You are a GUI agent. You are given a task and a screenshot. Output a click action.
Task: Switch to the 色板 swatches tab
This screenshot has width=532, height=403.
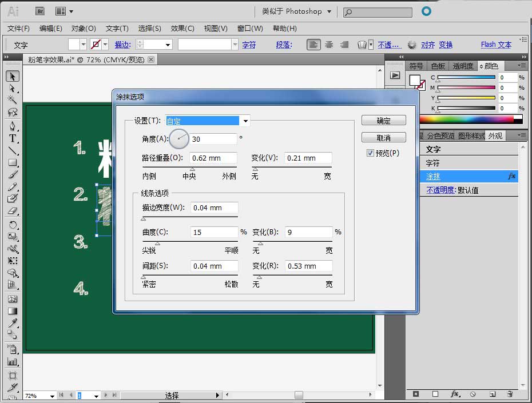click(438, 65)
